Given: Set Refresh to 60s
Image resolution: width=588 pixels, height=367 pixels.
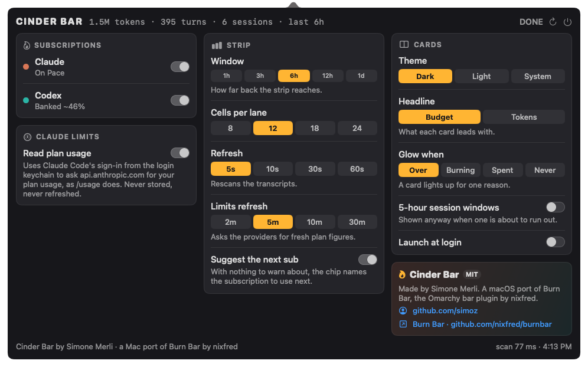Looking at the screenshot, I should (x=357, y=169).
